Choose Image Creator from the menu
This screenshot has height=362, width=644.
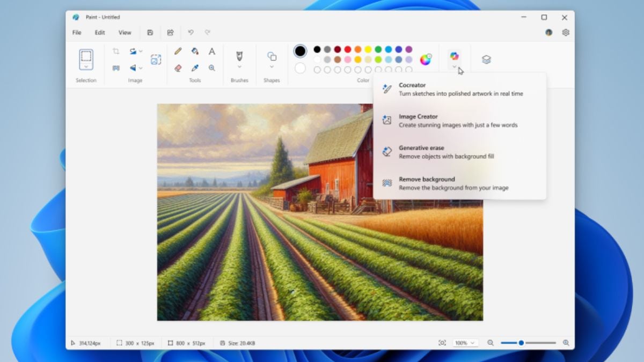pos(460,121)
